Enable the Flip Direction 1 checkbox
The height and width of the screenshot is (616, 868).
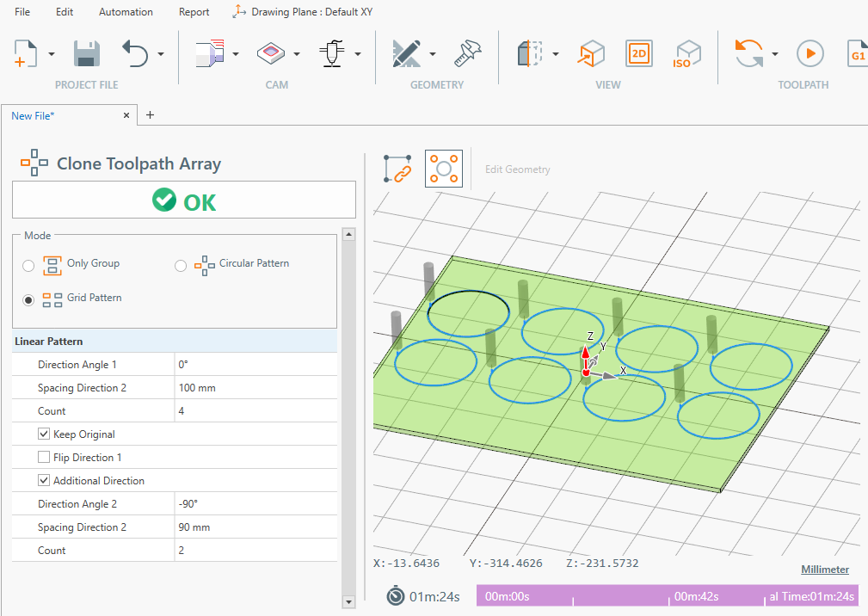tap(44, 458)
